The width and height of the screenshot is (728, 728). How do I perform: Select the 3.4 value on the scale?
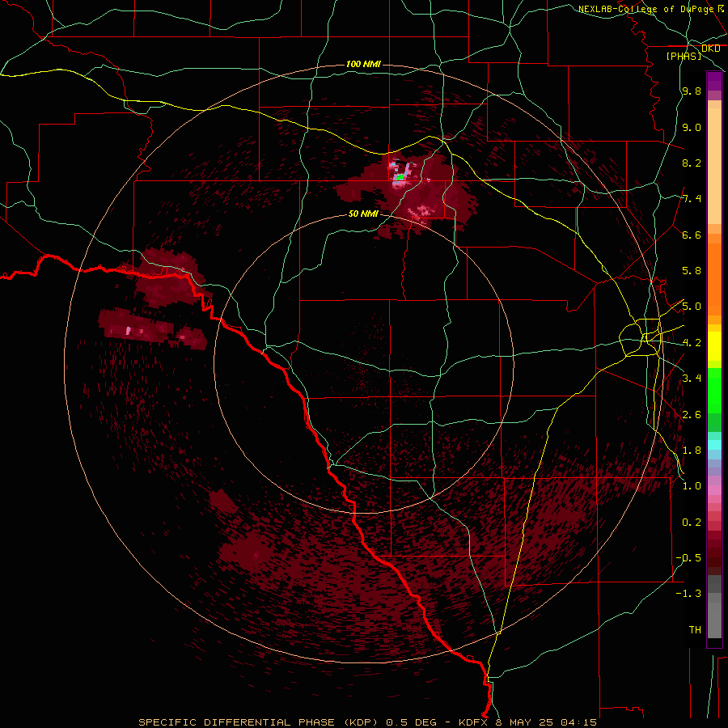[x=692, y=379]
